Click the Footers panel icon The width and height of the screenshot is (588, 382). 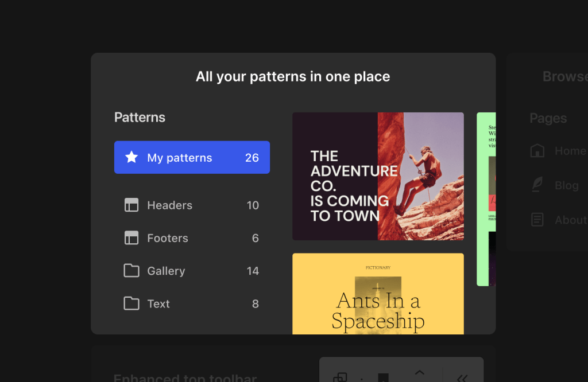pyautogui.click(x=131, y=238)
